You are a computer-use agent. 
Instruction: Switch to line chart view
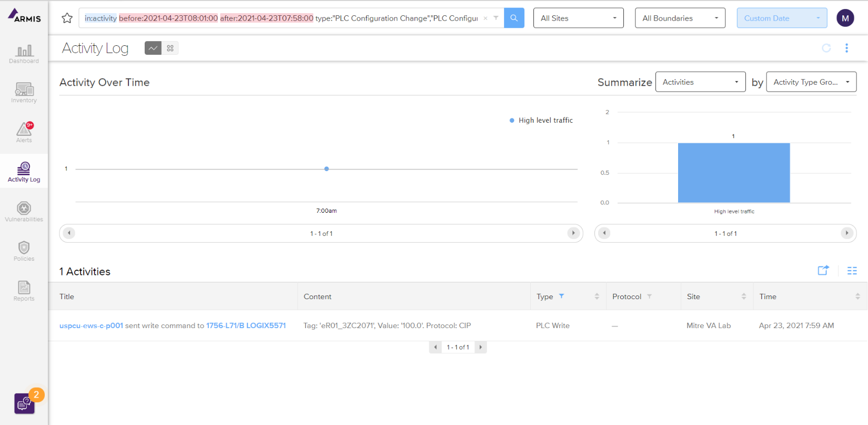(153, 48)
